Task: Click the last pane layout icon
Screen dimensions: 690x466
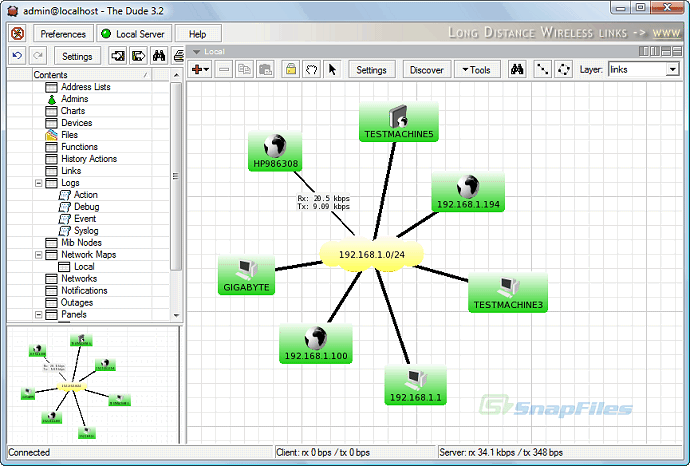Action: (677, 51)
